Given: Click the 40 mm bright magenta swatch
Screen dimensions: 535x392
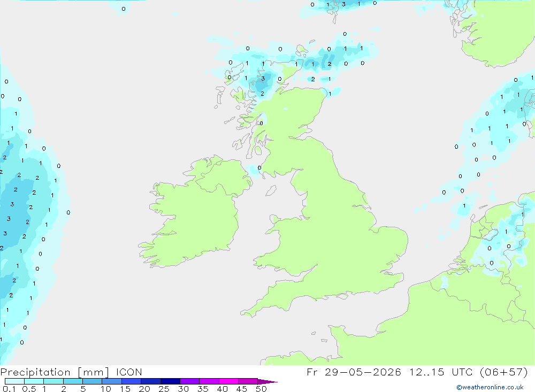Looking at the screenshot, I should (228, 381).
